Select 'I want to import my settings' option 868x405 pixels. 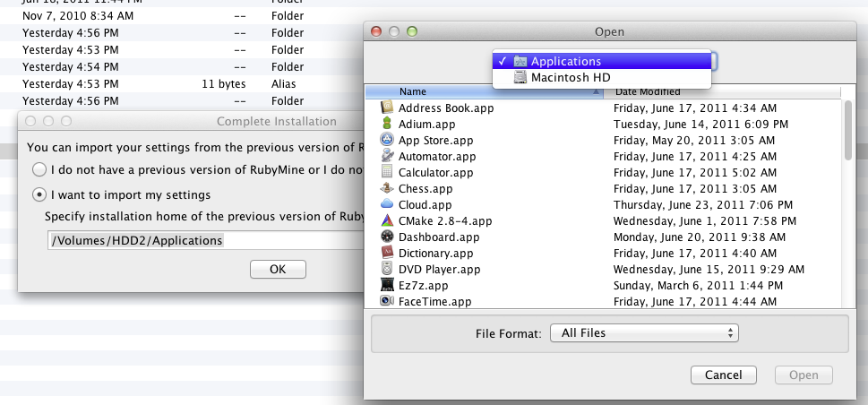pyautogui.click(x=39, y=194)
